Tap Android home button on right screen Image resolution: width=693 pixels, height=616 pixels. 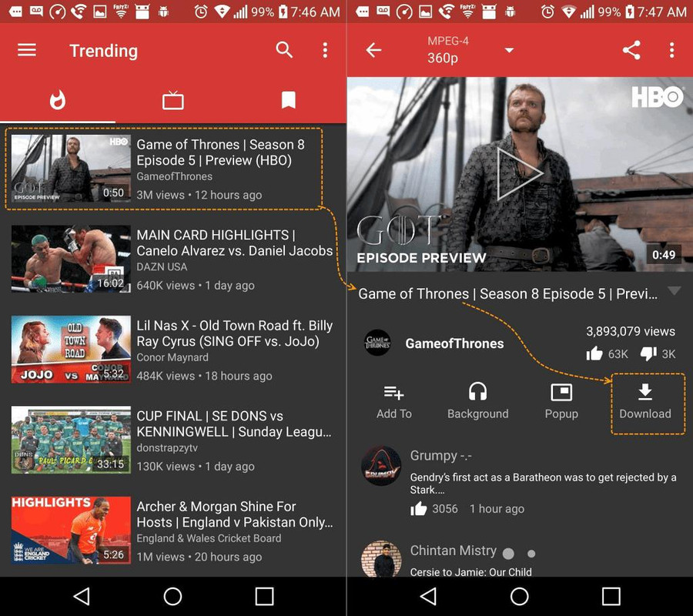(519, 596)
